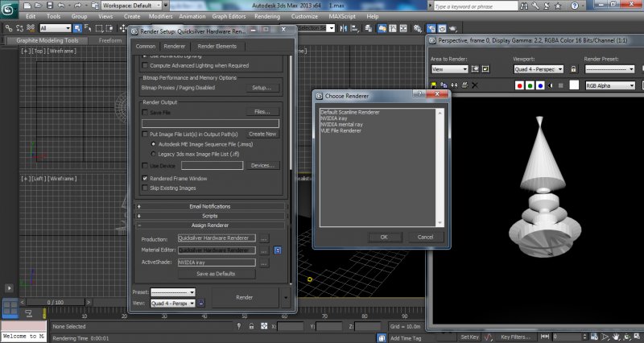Open the Render Setup toolbar icon
Viewport: 644px width, 343px height.
point(431,28)
